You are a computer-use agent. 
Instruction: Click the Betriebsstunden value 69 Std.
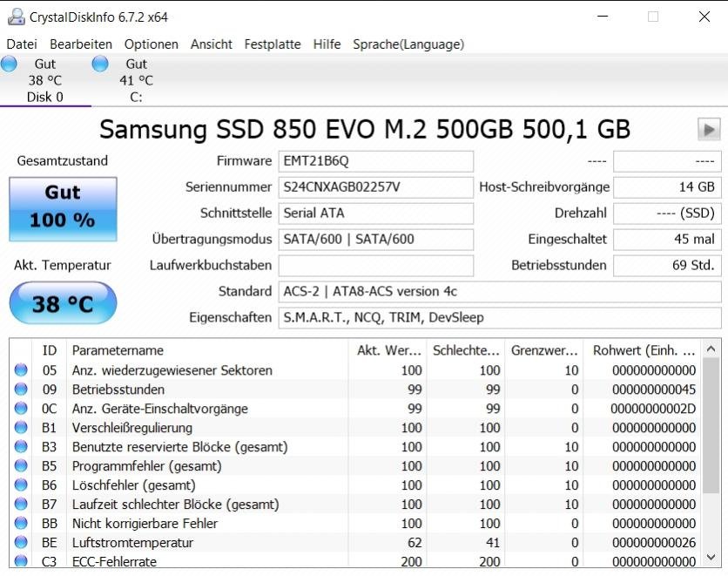tap(667, 265)
